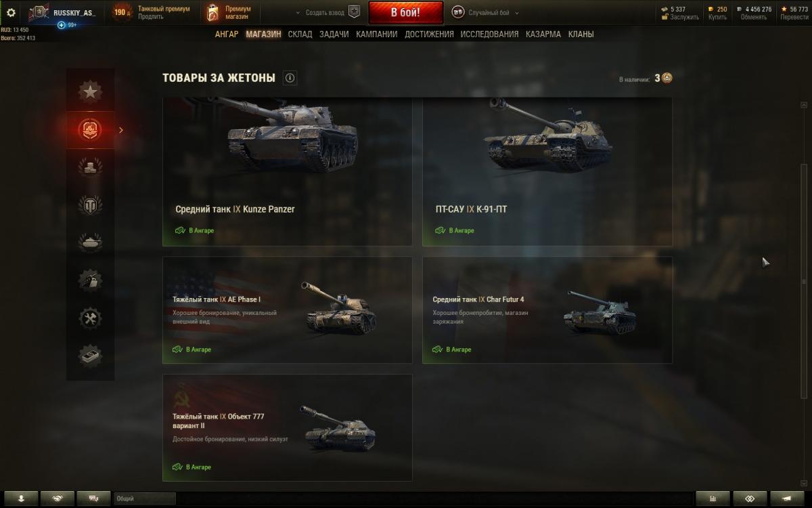Click the info icon beside Товары за жетоны
812x508 pixels.
(x=290, y=78)
